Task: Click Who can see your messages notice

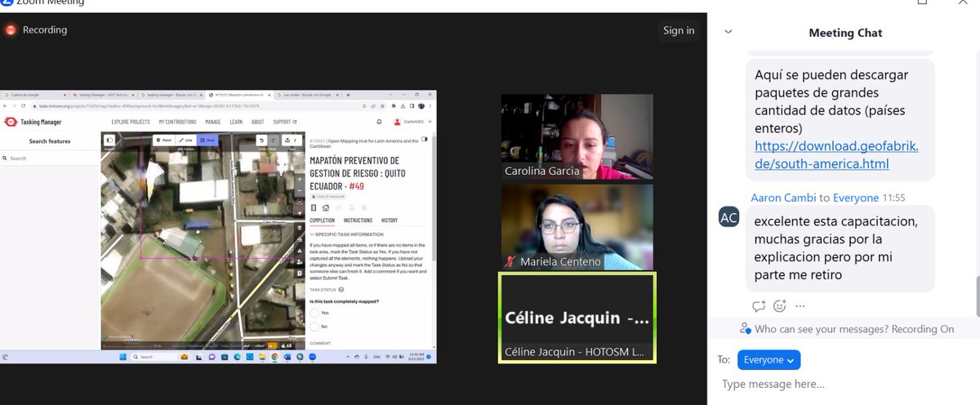Action: coord(846,329)
